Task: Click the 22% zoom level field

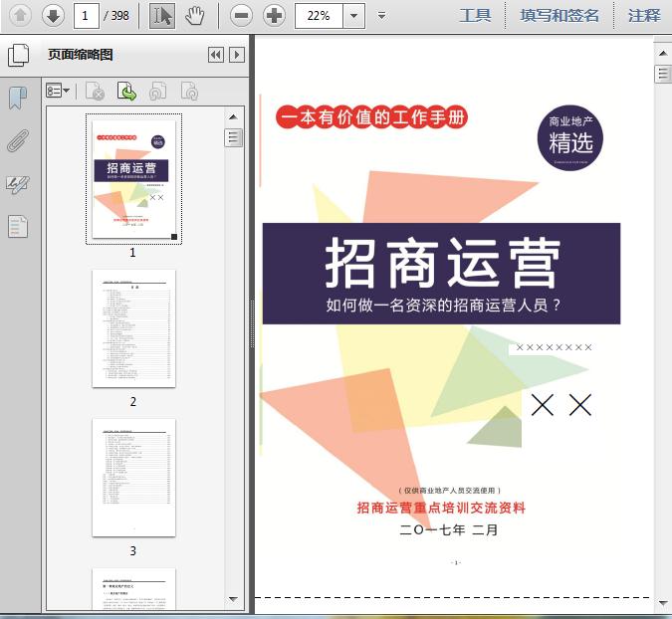Action: [x=319, y=16]
